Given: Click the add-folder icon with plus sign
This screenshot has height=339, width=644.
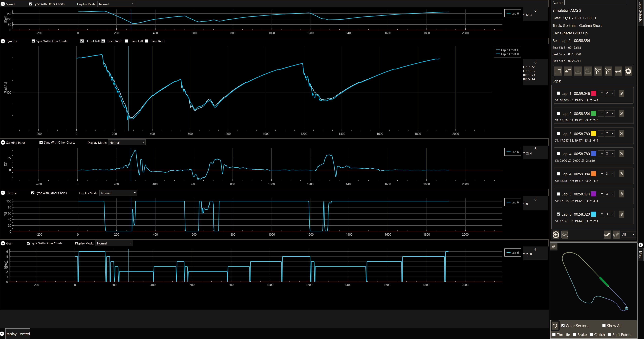Looking at the screenshot, I should (568, 71).
